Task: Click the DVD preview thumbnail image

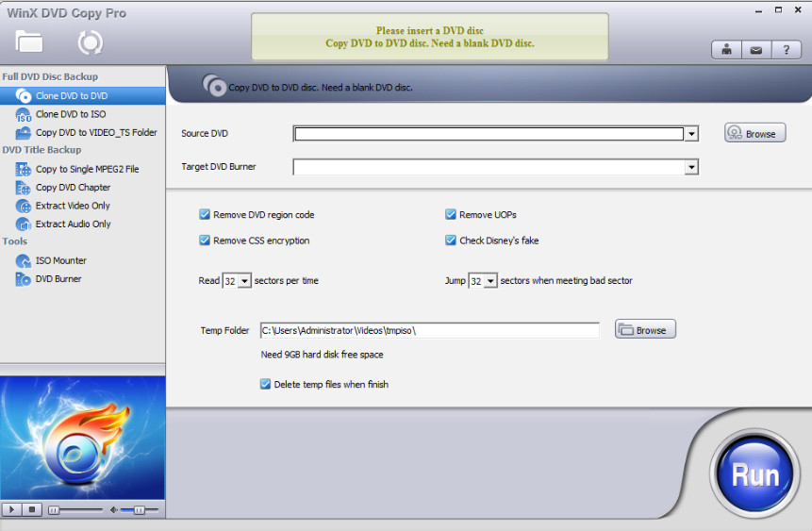Action: (x=82, y=438)
